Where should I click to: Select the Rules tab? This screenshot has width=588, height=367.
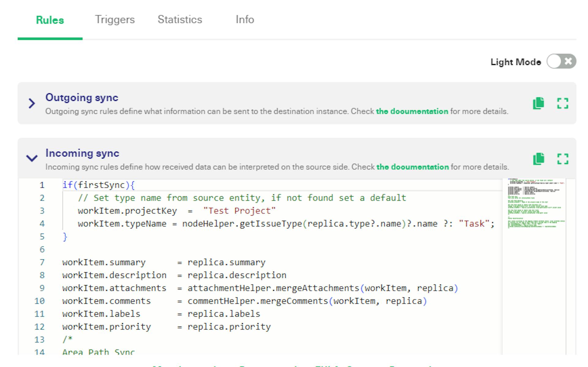(49, 19)
